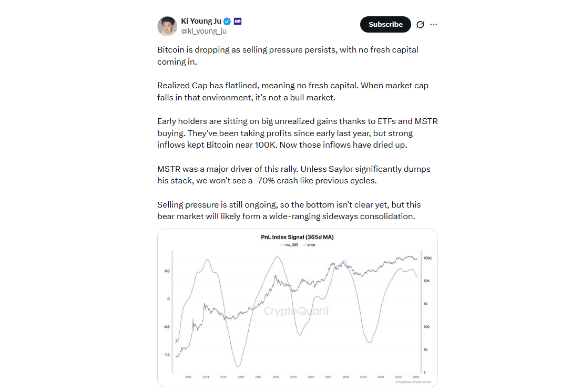The image size is (561, 392).
Task: Open the Ki Young Ju display name link
Action: (x=201, y=21)
